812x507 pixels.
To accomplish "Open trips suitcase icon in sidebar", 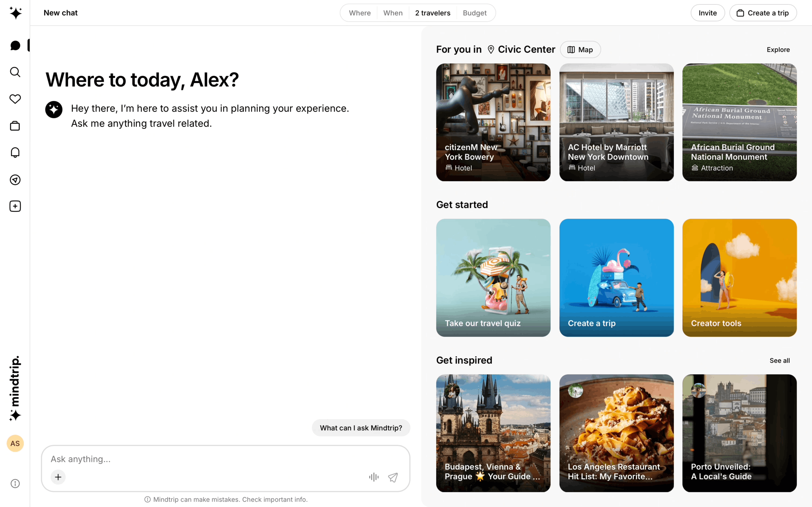I will [x=15, y=126].
